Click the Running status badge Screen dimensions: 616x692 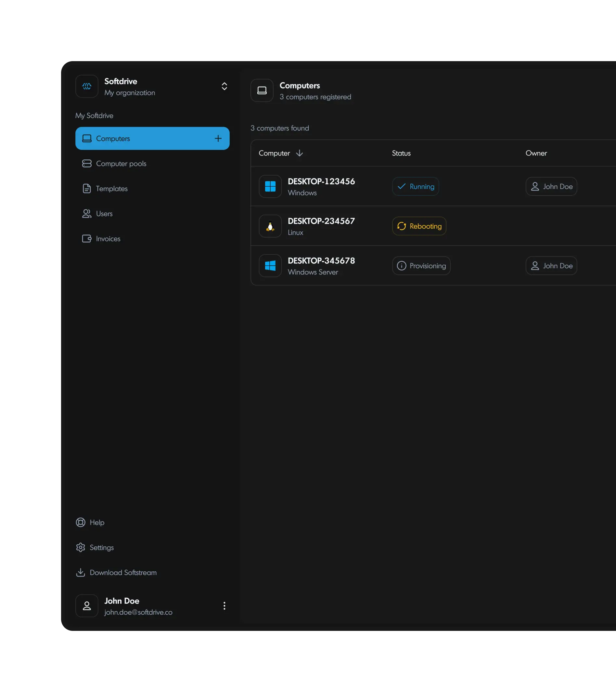(416, 186)
